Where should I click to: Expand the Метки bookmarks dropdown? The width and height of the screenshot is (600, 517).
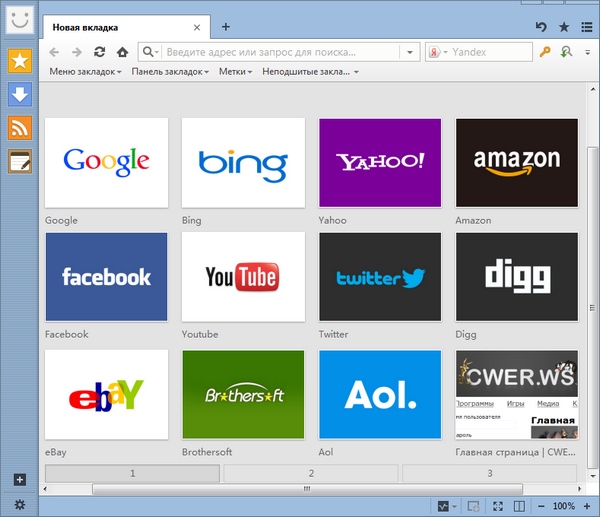[235, 72]
